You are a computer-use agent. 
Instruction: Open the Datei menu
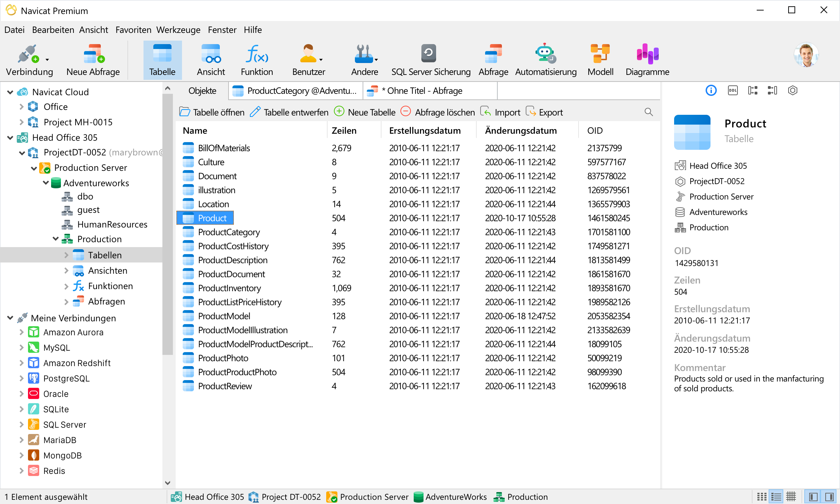point(14,30)
